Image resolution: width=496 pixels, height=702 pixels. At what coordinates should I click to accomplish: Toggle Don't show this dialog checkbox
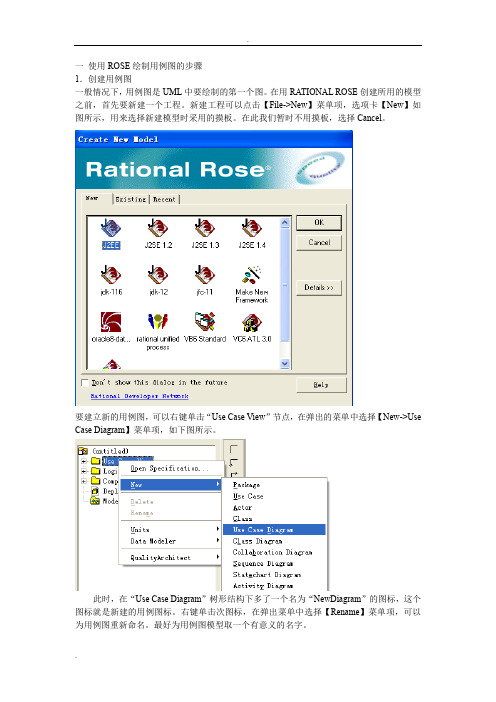point(85,382)
